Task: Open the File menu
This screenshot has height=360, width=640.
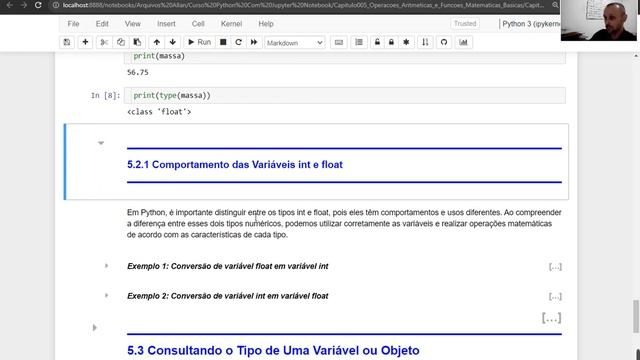Action: tap(73, 24)
